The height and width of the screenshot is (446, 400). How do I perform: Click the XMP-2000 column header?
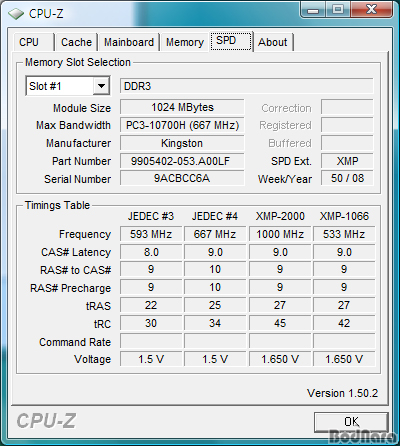coord(280,216)
